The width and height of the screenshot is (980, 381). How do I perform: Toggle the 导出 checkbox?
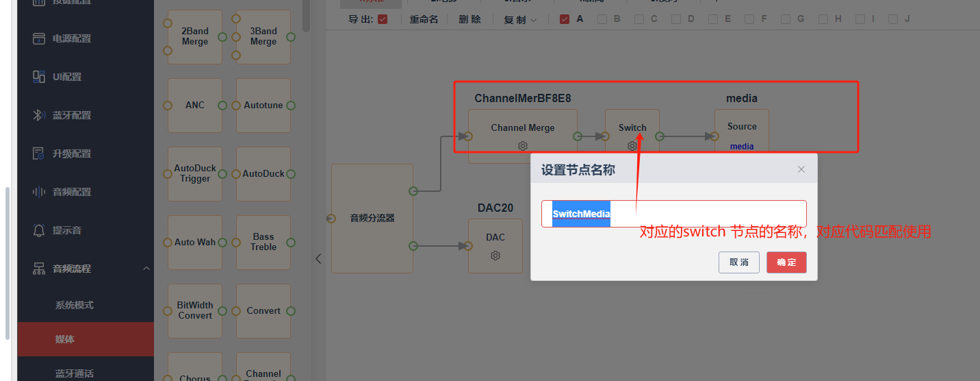(x=383, y=19)
